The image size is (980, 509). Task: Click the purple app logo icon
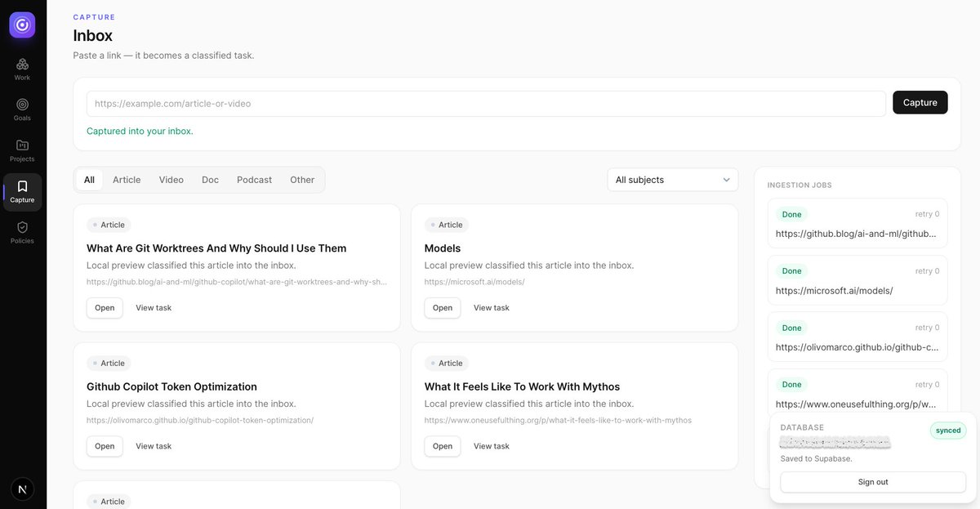(22, 25)
